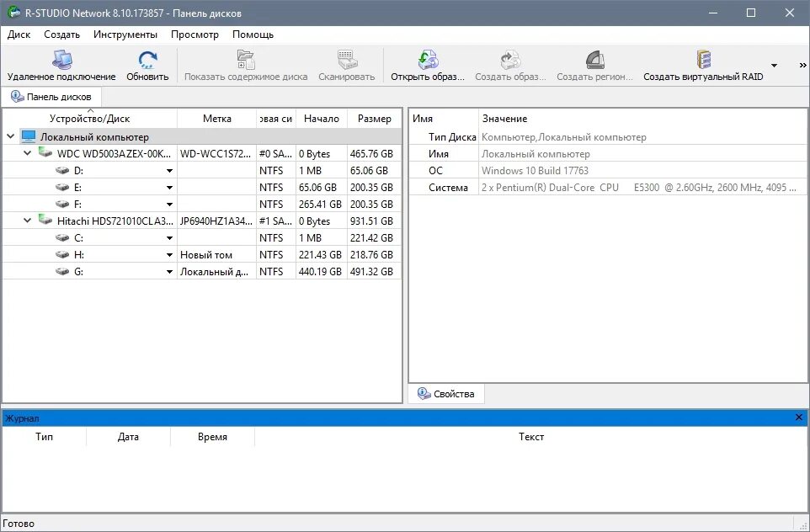Open the dropdown arrow on C: row
The height and width of the screenshot is (532, 810).
(169, 238)
